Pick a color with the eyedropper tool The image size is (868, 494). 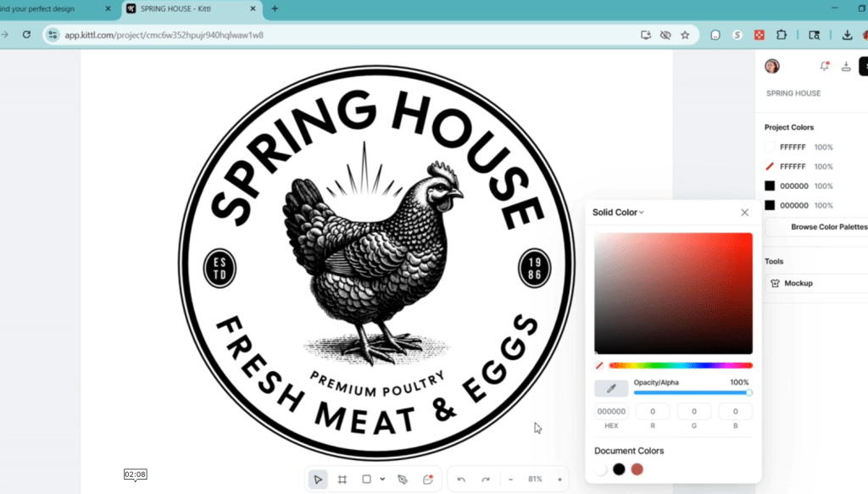click(611, 388)
